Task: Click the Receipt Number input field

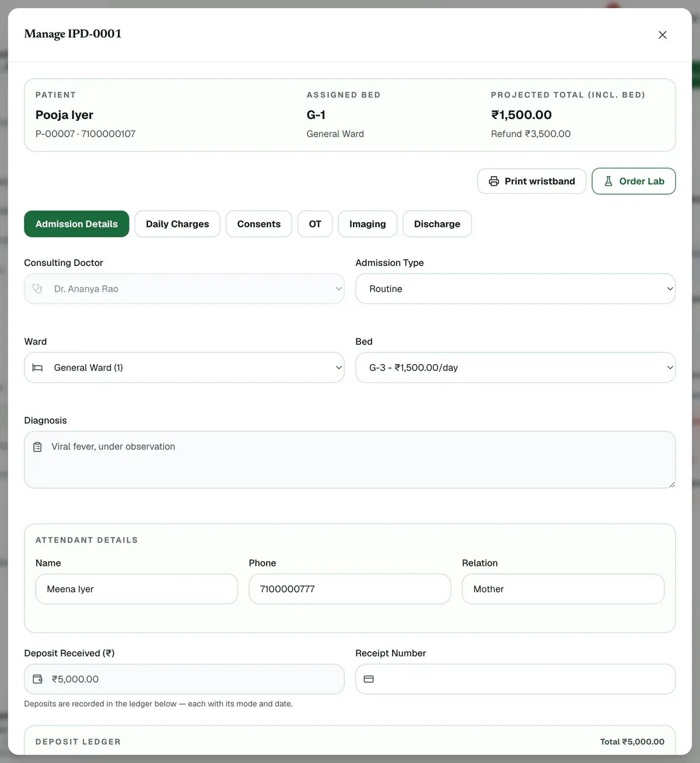Action: point(516,679)
